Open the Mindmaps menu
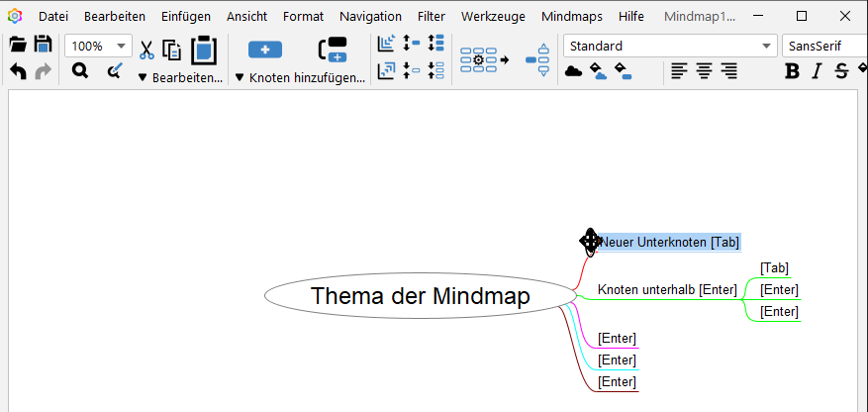This screenshot has width=868, height=412. (x=572, y=17)
